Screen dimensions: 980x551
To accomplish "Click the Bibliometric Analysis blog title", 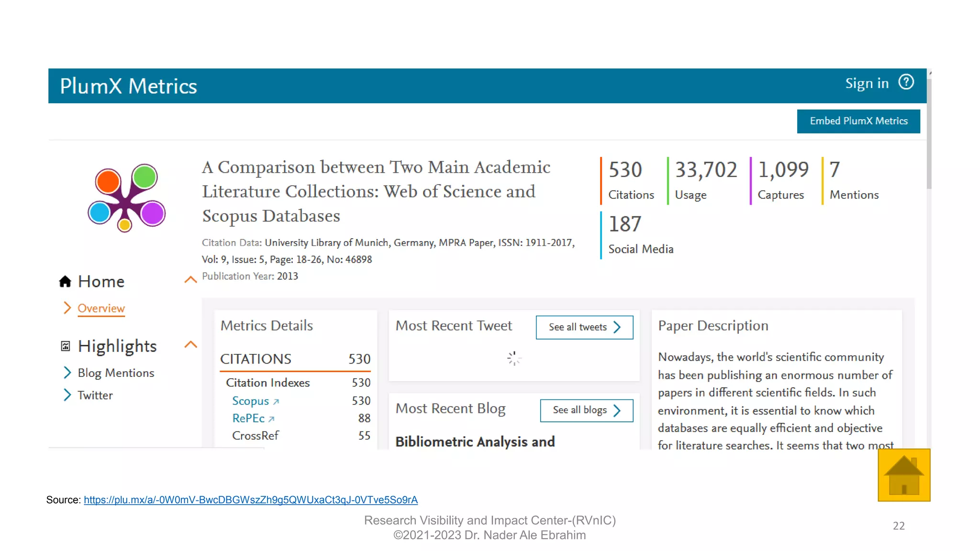I will (x=475, y=441).
